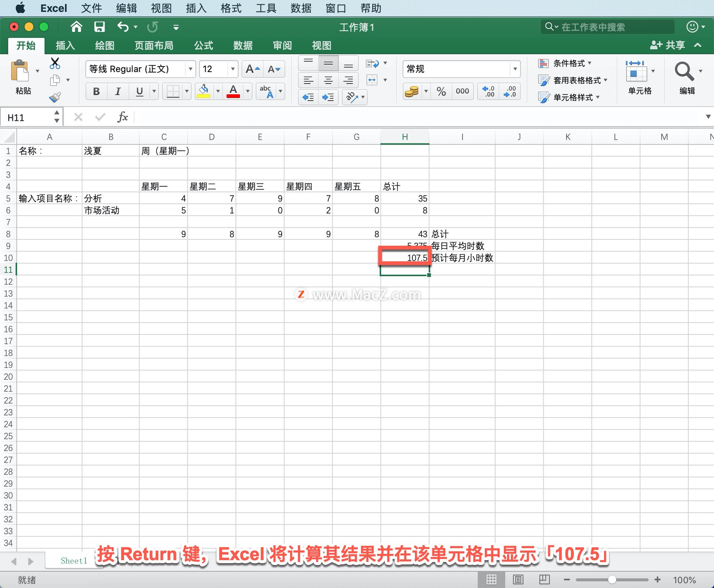This screenshot has height=588, width=714.
Task: Open the Editing (编辑) search tool
Action: point(687,78)
